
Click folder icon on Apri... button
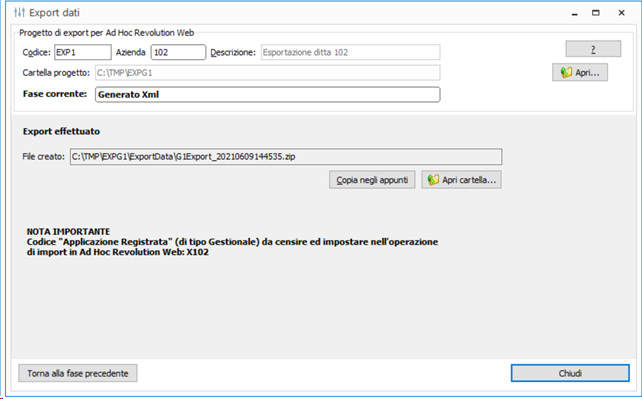pos(566,72)
